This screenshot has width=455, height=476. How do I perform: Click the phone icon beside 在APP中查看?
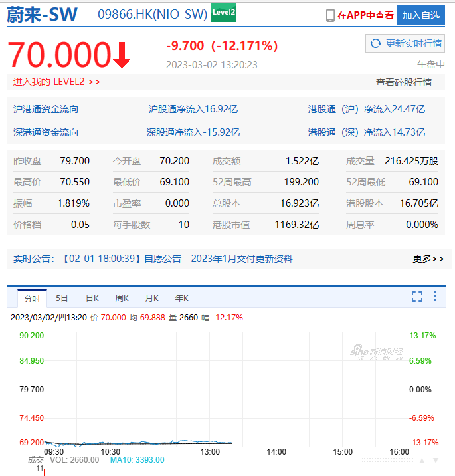click(x=330, y=15)
